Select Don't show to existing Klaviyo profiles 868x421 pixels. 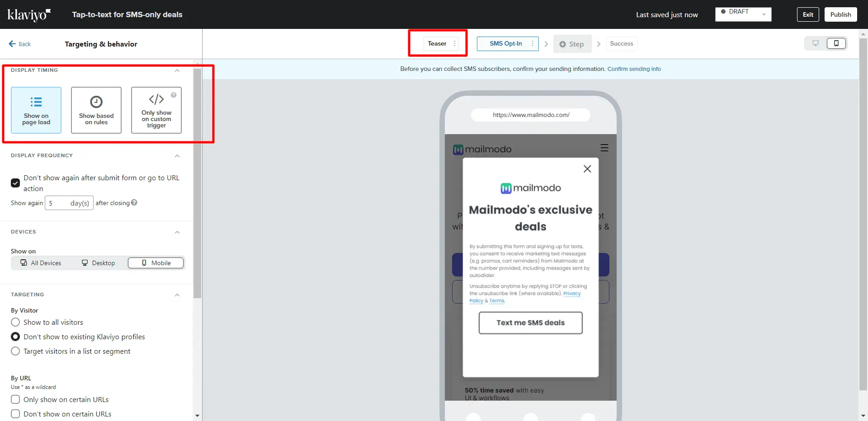coord(15,337)
